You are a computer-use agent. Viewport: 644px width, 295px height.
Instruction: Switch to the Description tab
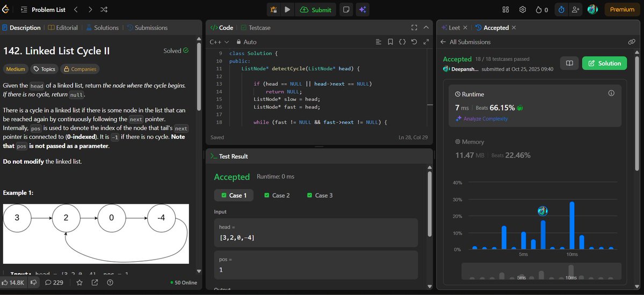21,28
